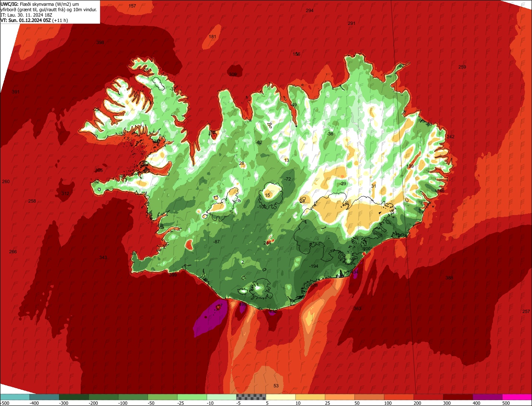The width and height of the screenshot is (532, 406).
Task: Click the map value '305'
Action: click(x=99, y=170)
